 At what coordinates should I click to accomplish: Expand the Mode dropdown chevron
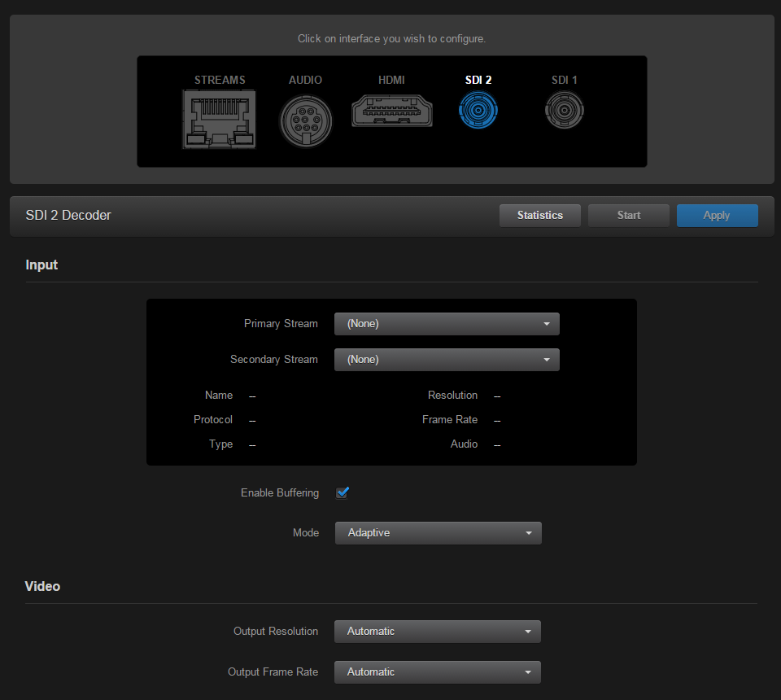530,532
